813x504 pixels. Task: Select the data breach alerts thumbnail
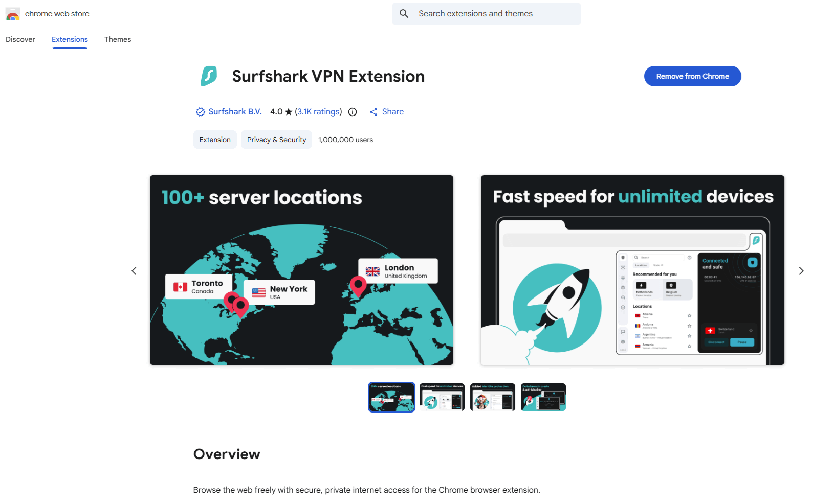coord(543,397)
